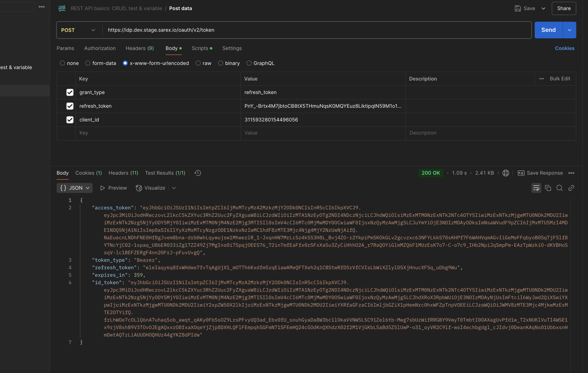Screen dimensions: 588x373
Task: Click Bulk Edit
Action: pos(560,79)
